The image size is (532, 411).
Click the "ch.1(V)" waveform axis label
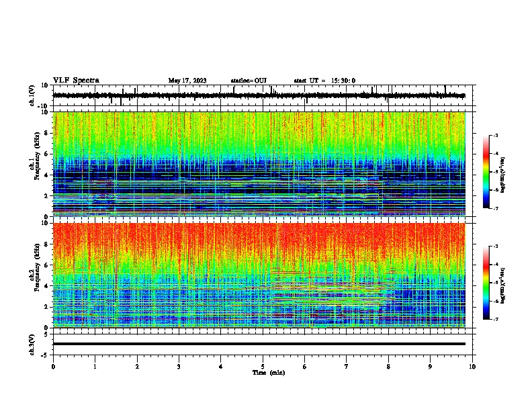click(x=32, y=95)
